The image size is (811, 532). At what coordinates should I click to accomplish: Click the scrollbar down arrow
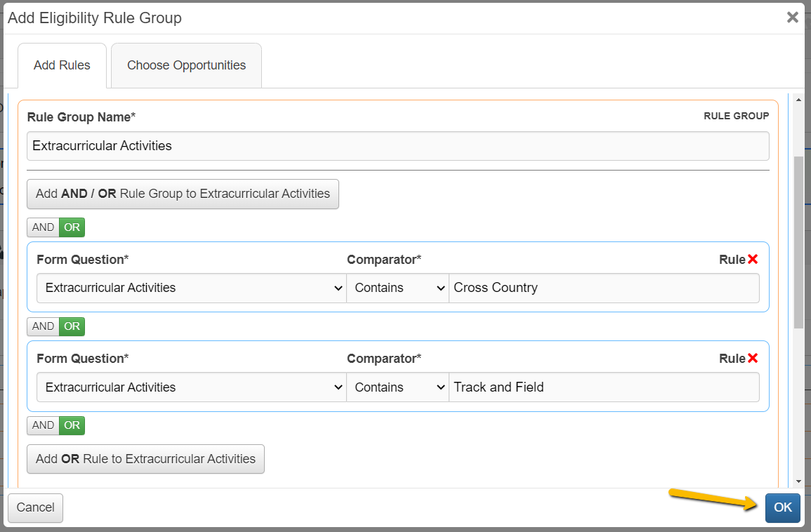pos(799,482)
